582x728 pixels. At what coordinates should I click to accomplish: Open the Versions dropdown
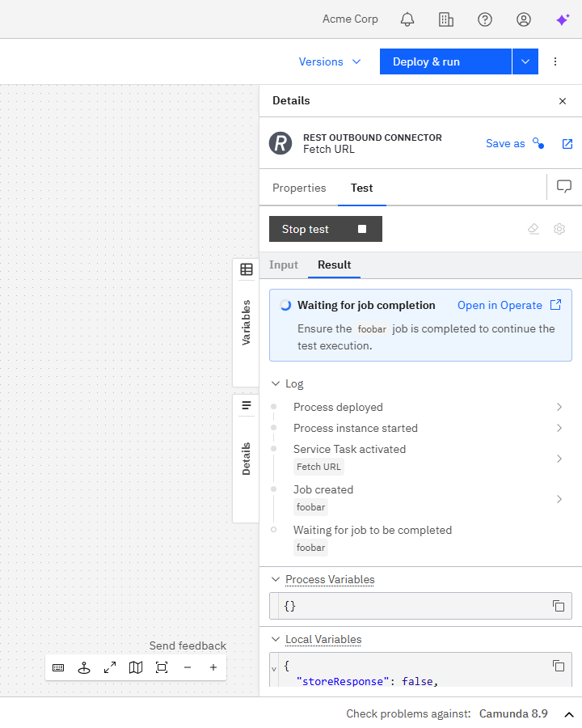point(330,61)
